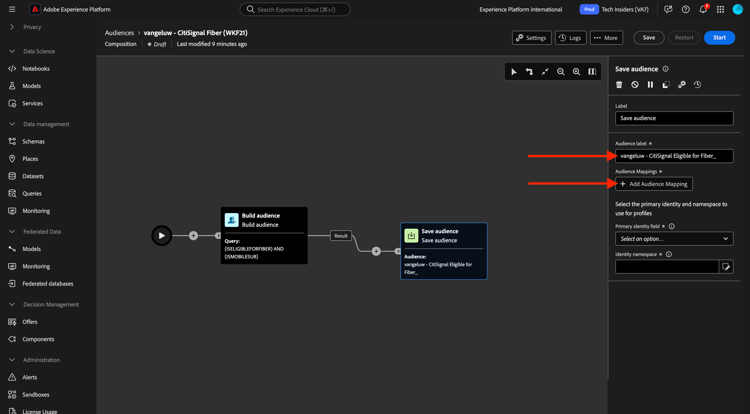Collapse the Administration section
This screenshot has width=750, height=414.
click(12, 360)
